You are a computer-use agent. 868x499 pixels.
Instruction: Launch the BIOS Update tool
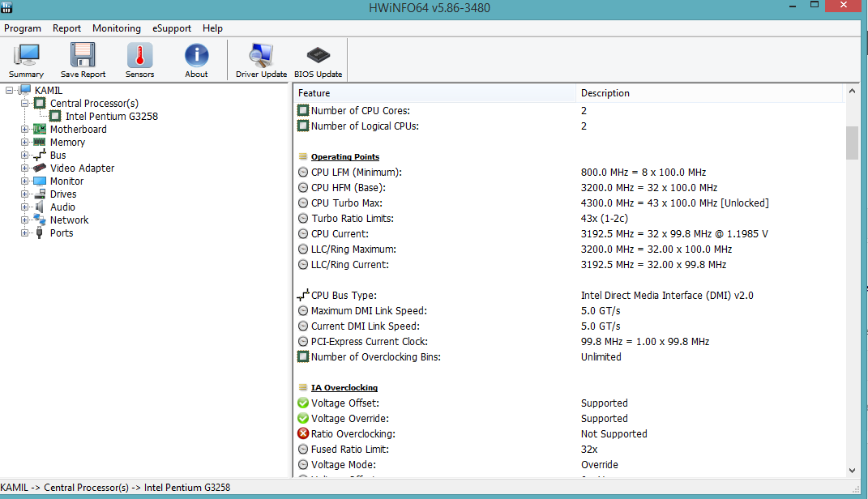tap(319, 60)
